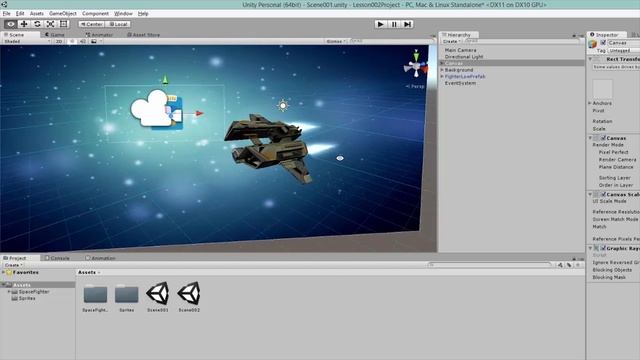This screenshot has height=360, width=640.
Task: Open the Edit menu
Action: 20,13
